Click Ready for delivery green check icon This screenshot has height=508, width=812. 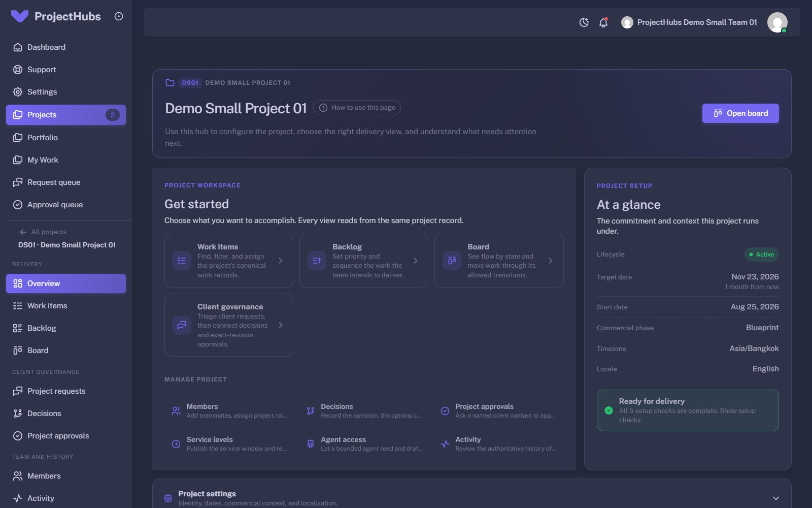point(608,410)
